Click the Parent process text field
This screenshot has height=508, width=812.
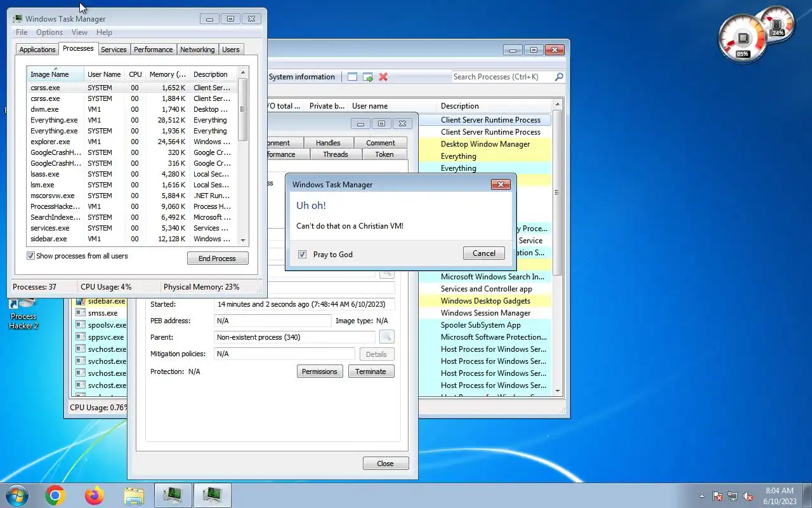click(x=295, y=337)
